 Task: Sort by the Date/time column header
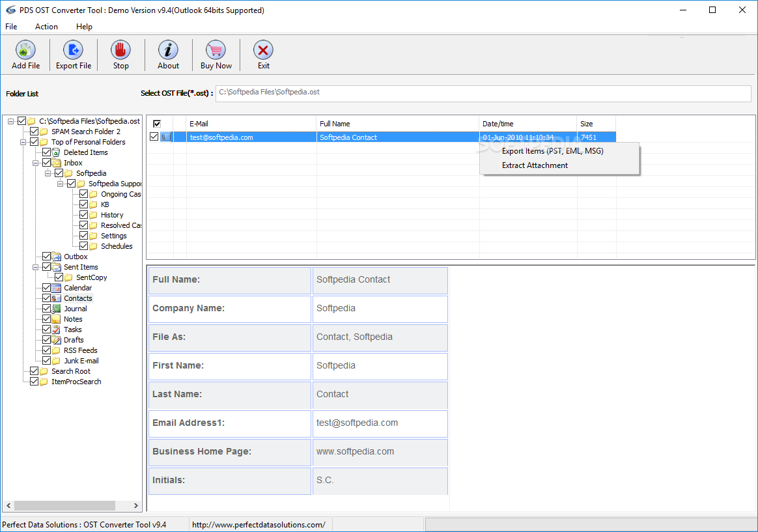(528, 124)
